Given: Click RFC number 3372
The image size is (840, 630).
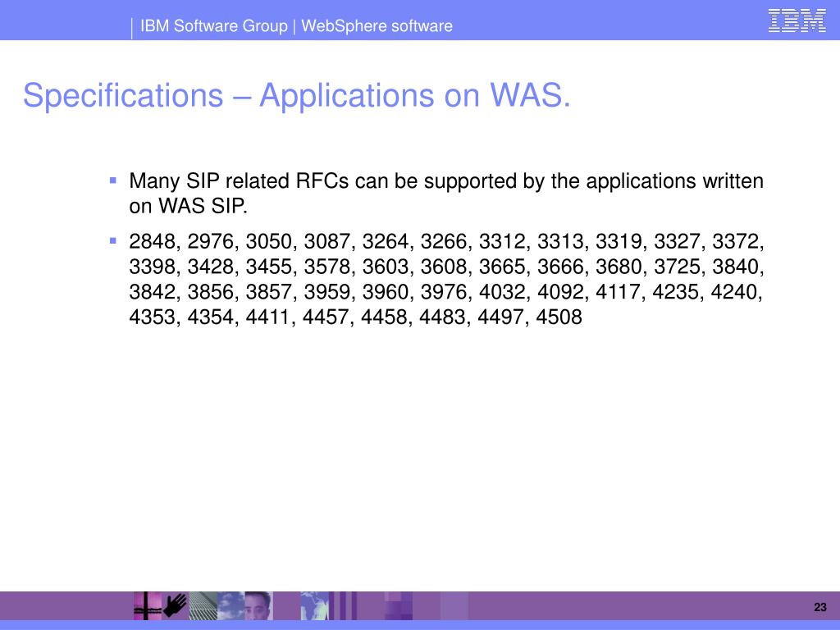Looking at the screenshot, I should [x=735, y=242].
